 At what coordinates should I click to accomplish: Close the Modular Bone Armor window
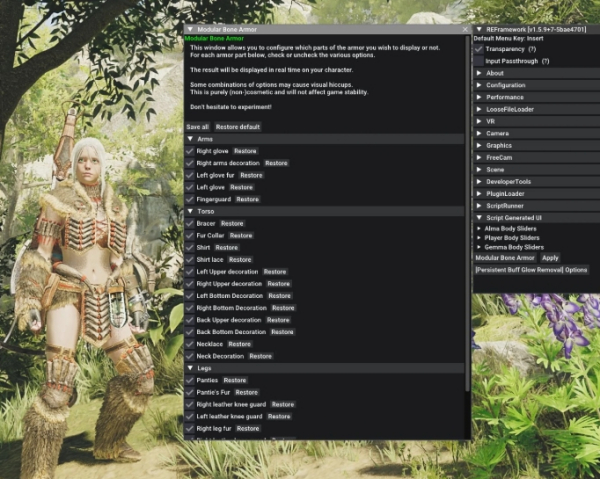tap(465, 29)
